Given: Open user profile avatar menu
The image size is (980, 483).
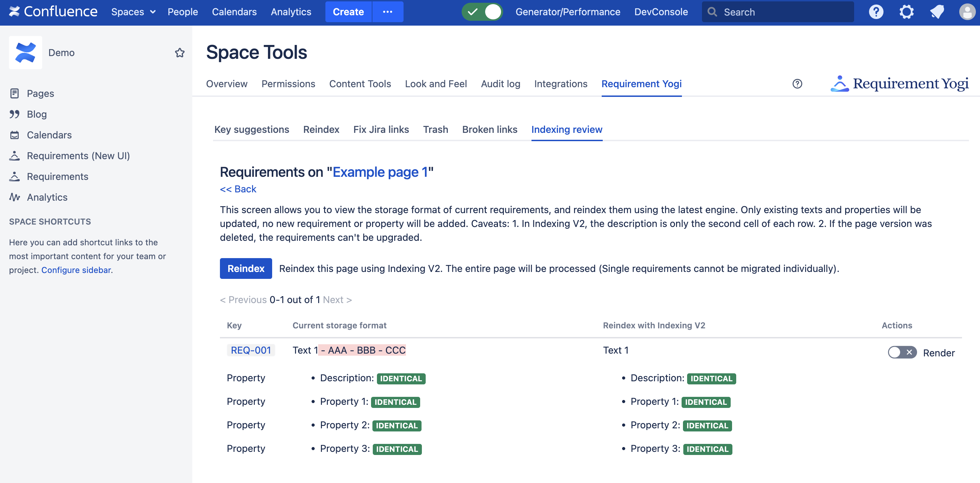Looking at the screenshot, I should coord(967,12).
